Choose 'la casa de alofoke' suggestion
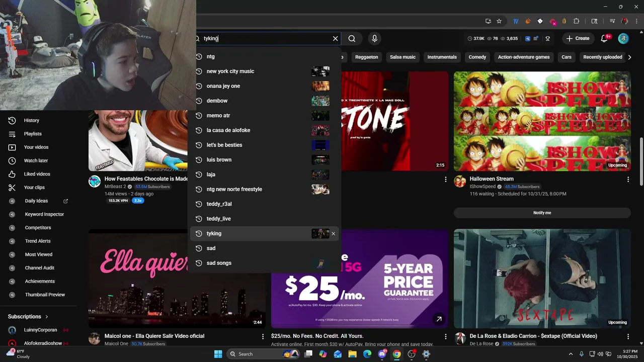Screen dimensions: 644x362 click(266, 130)
